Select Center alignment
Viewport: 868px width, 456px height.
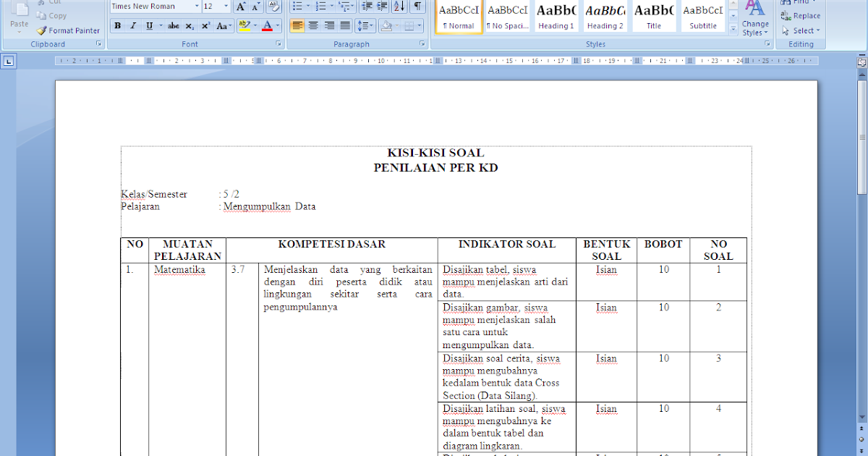pyautogui.click(x=313, y=26)
